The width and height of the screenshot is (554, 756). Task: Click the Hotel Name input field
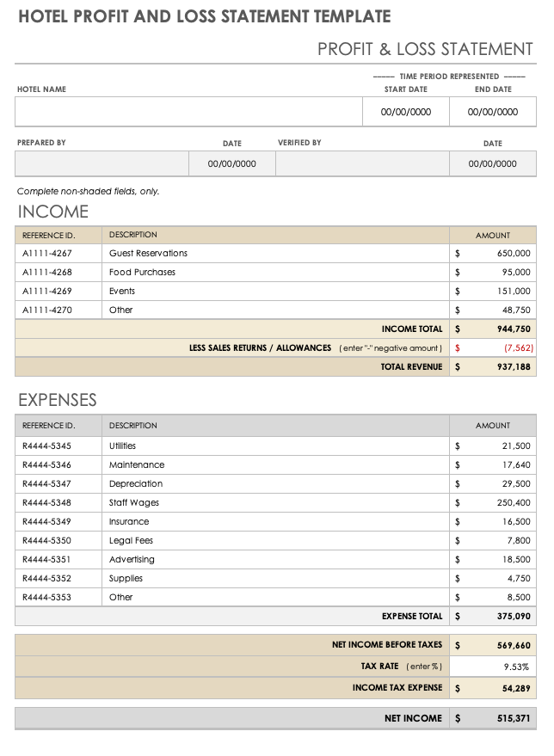tap(188, 112)
